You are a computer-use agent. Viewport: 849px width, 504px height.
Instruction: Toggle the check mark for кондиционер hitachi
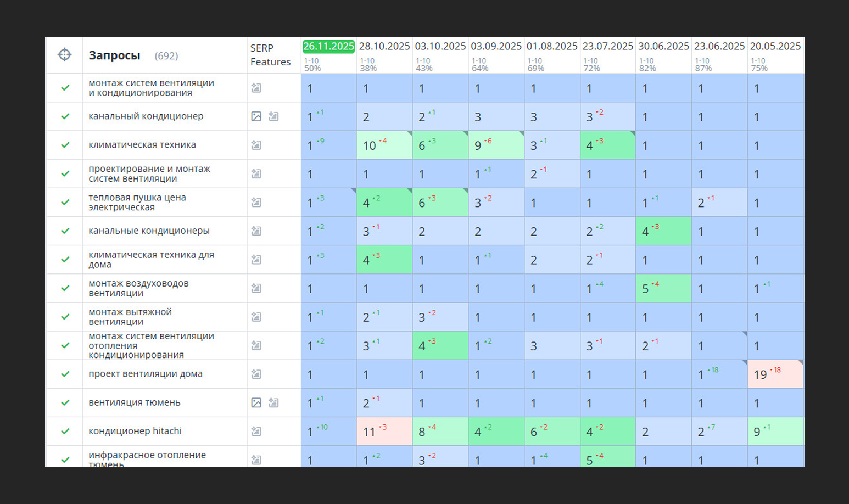[65, 431]
